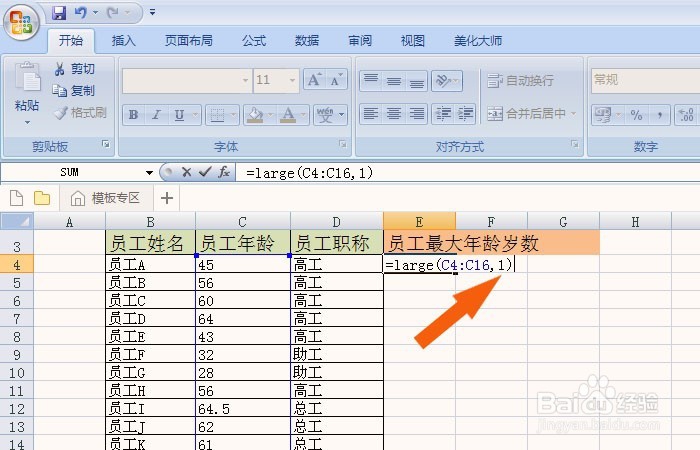Open Quick Access Toolbar customize menu
Viewport: 700px width, 450px height.
coord(152,12)
